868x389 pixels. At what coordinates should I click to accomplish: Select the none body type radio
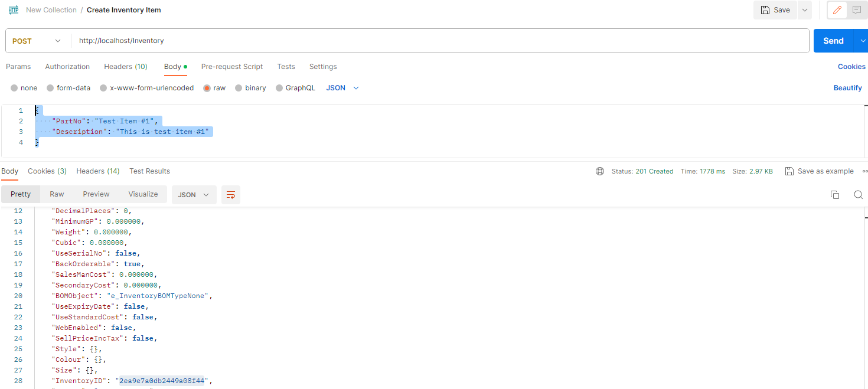[14, 88]
